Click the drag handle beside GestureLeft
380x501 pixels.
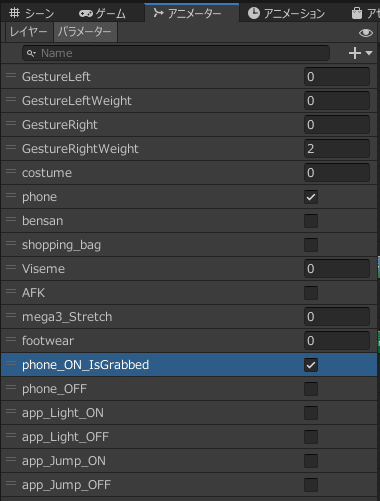point(11,75)
